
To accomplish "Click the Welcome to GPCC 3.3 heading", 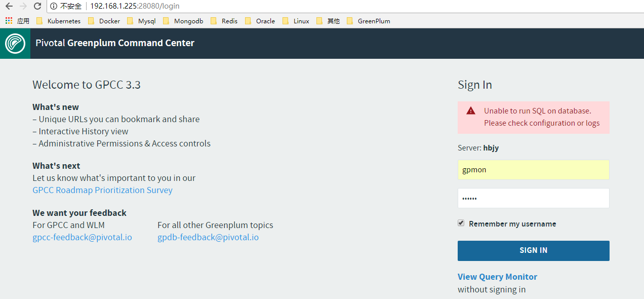I will pyautogui.click(x=87, y=85).
